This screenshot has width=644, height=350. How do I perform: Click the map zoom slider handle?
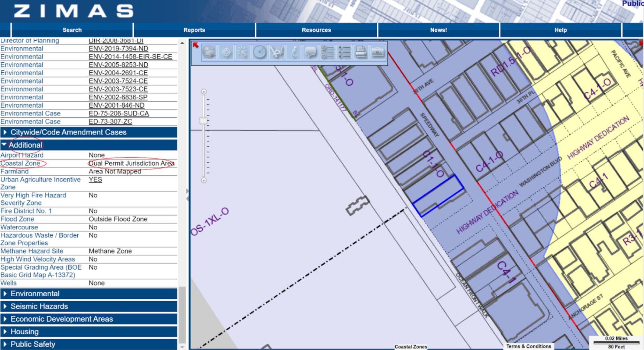[203, 121]
